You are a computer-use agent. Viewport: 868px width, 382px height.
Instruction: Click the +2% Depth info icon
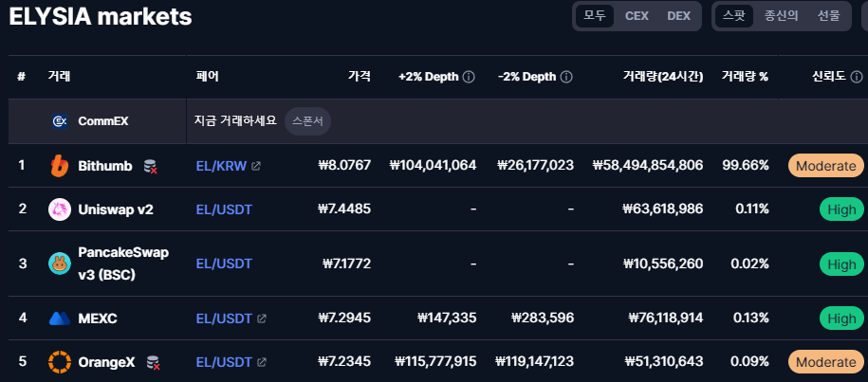pos(469,77)
